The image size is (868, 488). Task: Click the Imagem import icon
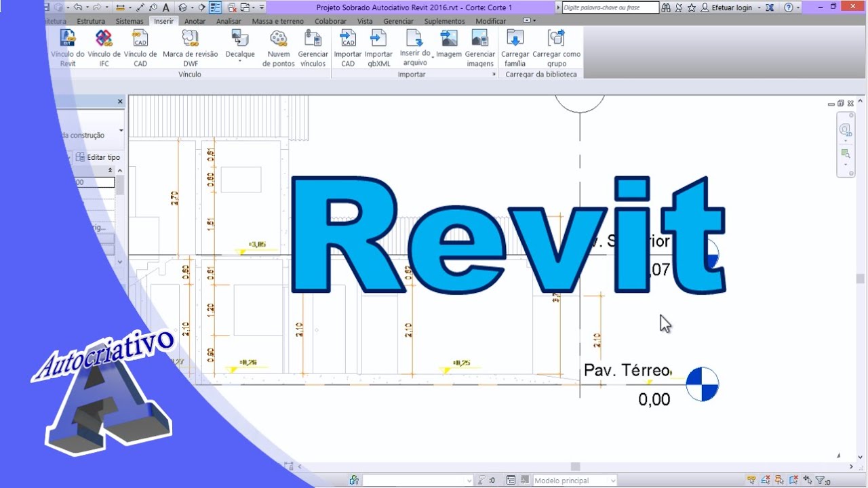449,38
